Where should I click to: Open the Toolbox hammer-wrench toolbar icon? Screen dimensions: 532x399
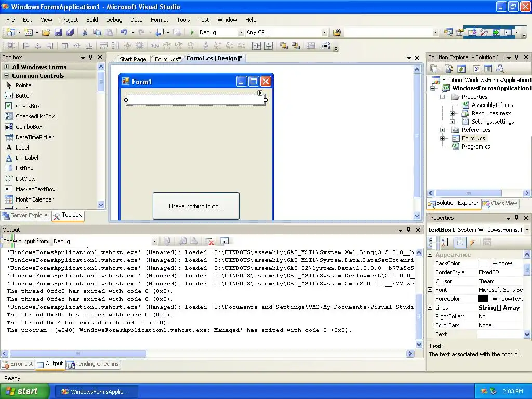pyautogui.click(x=484, y=32)
